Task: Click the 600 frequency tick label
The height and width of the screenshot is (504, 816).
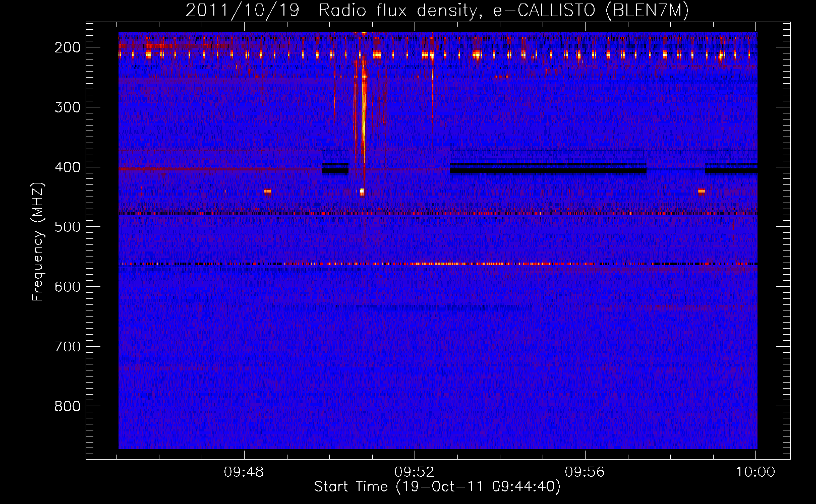Action: point(68,287)
